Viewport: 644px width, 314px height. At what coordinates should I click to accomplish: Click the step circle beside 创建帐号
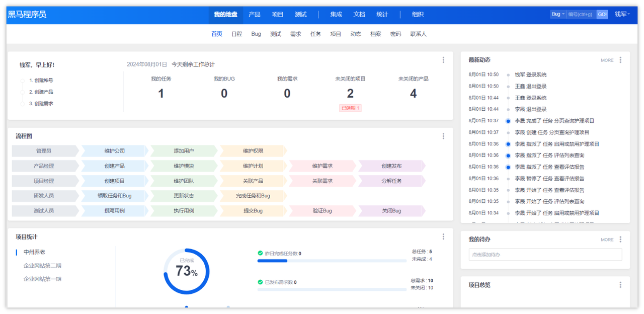coord(22,81)
